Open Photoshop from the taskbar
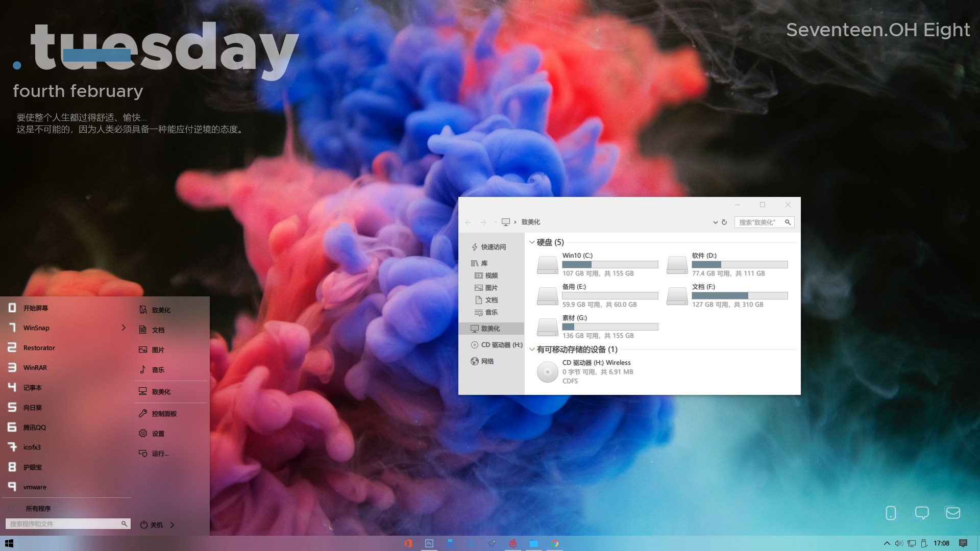 click(x=429, y=543)
